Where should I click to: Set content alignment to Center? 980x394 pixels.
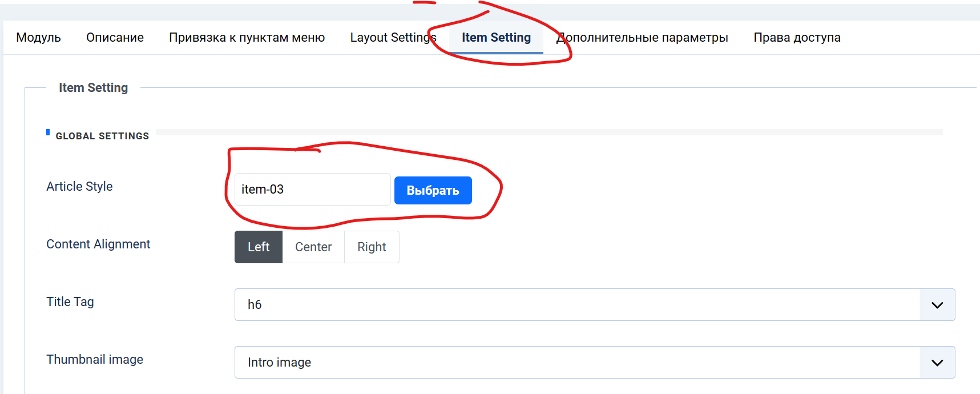click(313, 247)
